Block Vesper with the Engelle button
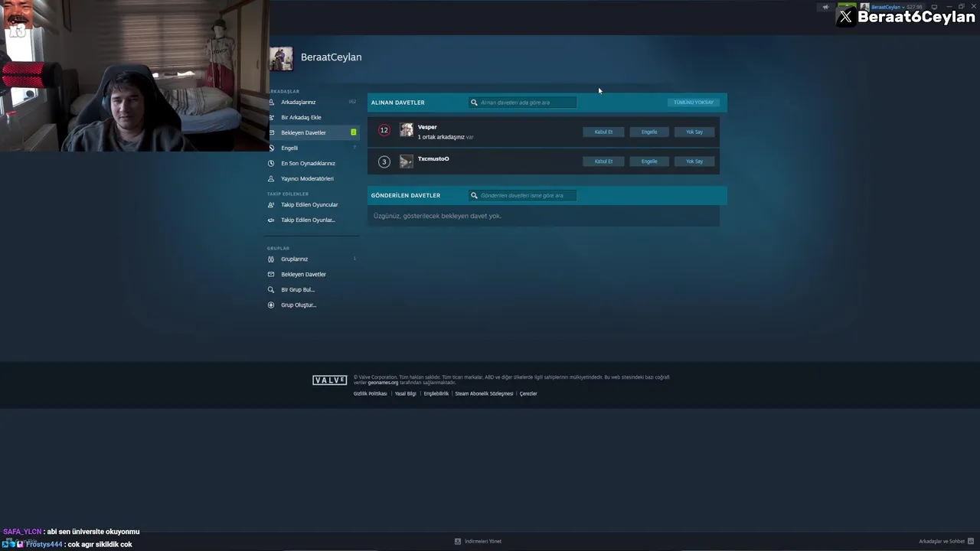This screenshot has height=551, width=980. coord(649,132)
